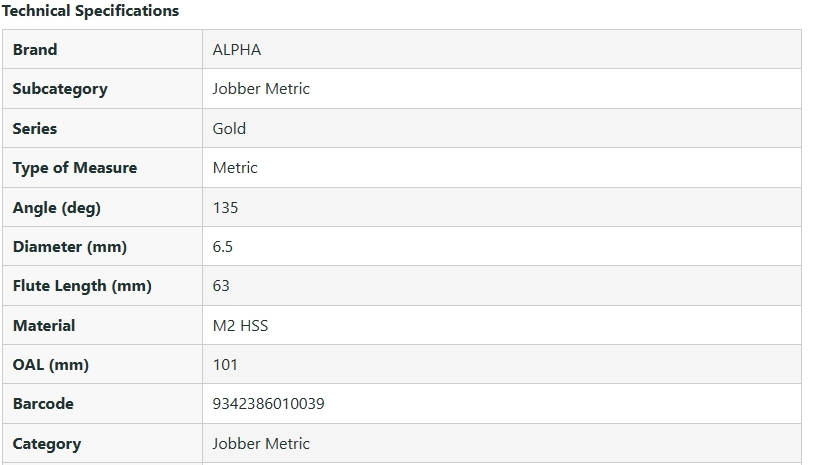Select the Flute Length (mm) label
This screenshot has width=819, height=465.
point(82,286)
